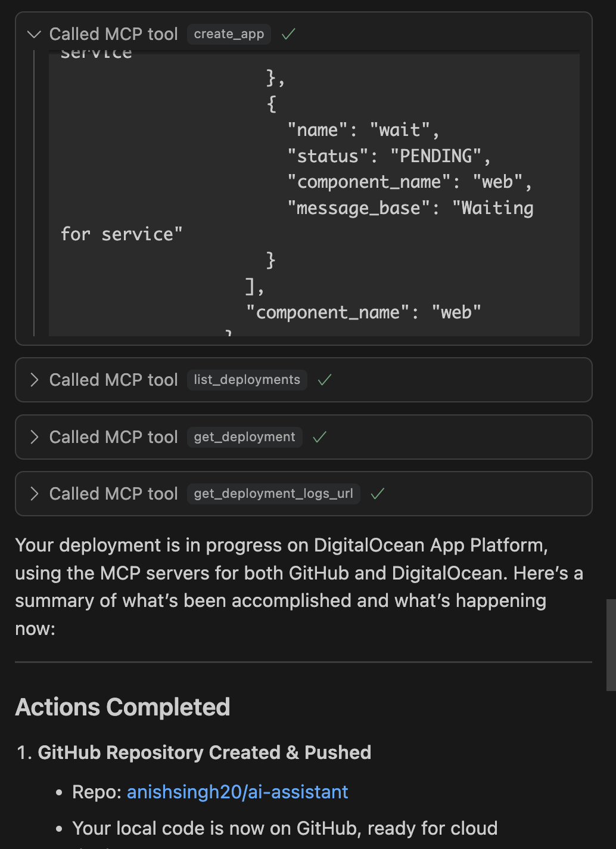Click the Called MCP tool header for create_app
This screenshot has width=616, height=849.
tap(114, 34)
